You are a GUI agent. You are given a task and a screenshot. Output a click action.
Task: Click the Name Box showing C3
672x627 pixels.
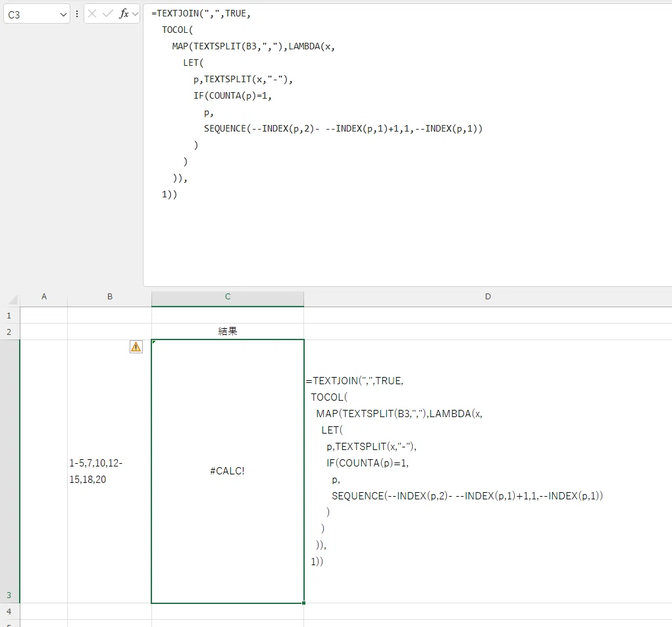coord(32,14)
